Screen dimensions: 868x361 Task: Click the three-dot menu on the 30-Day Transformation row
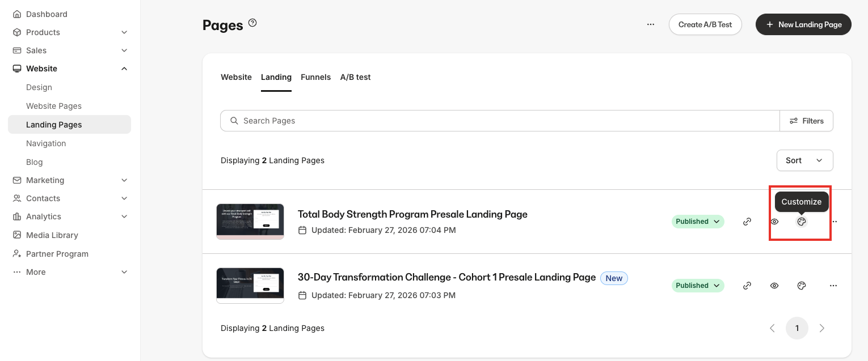pos(833,285)
